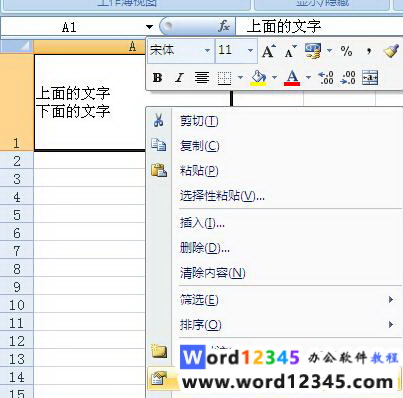
Task: Select row 13 header
Action: (x=17, y=359)
